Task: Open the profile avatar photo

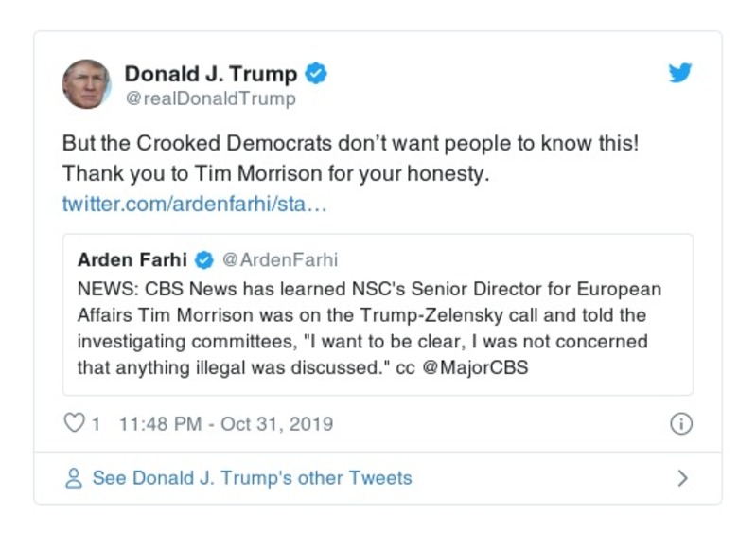Action: pos(86,84)
